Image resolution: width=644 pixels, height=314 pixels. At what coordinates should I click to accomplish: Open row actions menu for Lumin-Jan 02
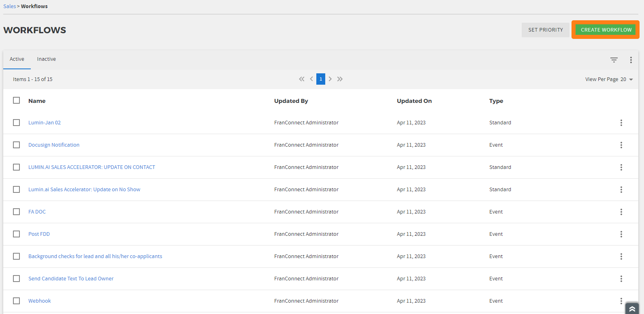coord(621,123)
